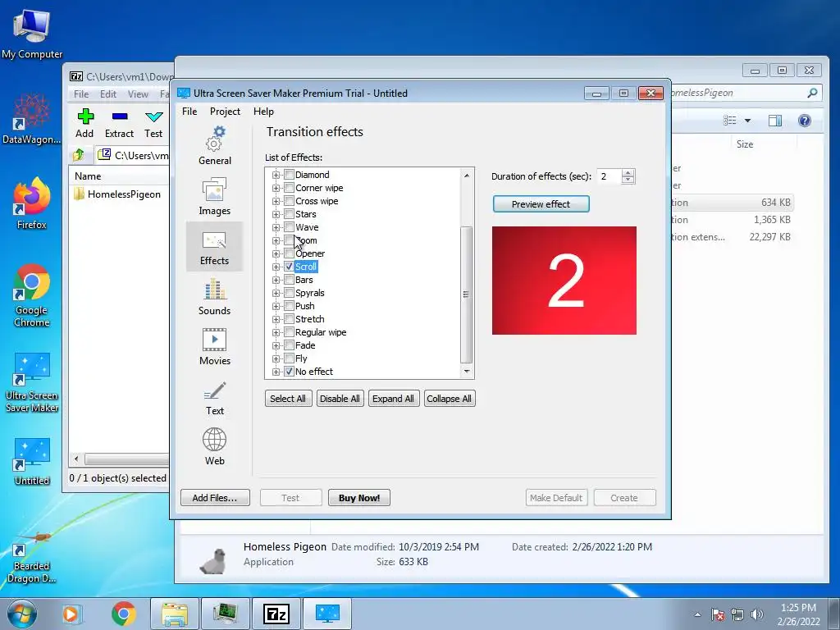Open the General settings section
840x630 pixels.
(x=214, y=146)
